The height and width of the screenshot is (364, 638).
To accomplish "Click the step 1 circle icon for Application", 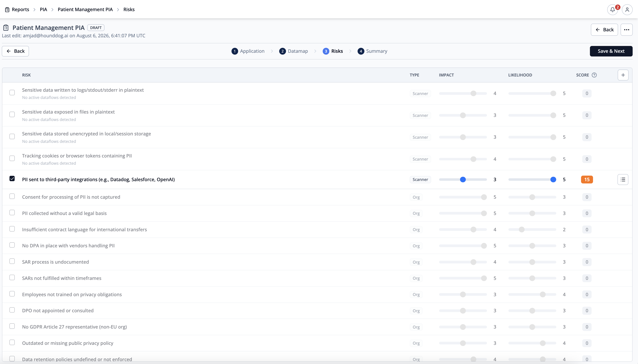I will [234, 51].
